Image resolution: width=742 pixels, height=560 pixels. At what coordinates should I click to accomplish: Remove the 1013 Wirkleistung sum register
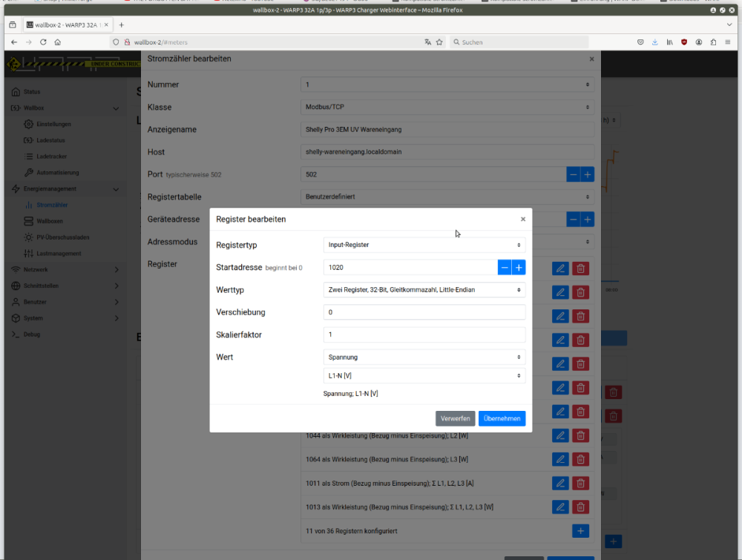tap(581, 507)
